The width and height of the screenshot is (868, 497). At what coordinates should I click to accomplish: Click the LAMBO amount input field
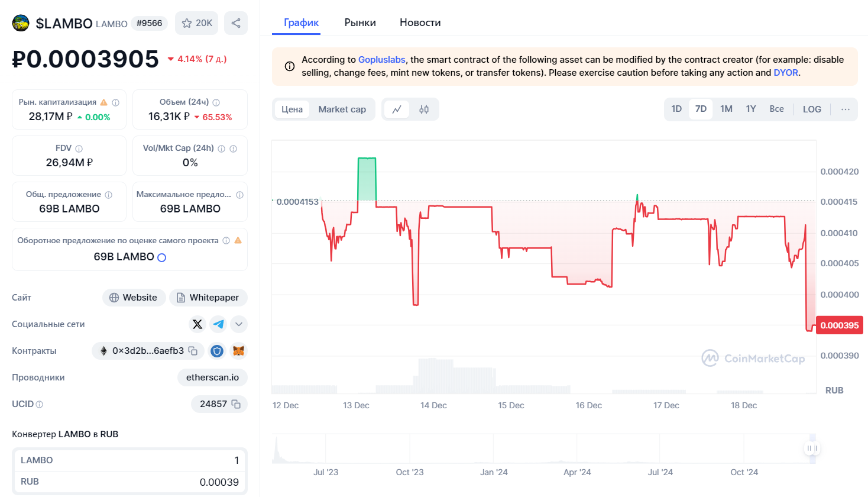click(x=130, y=460)
